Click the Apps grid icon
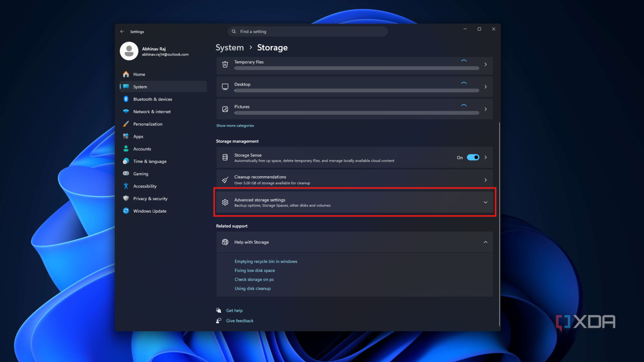 tap(126, 136)
